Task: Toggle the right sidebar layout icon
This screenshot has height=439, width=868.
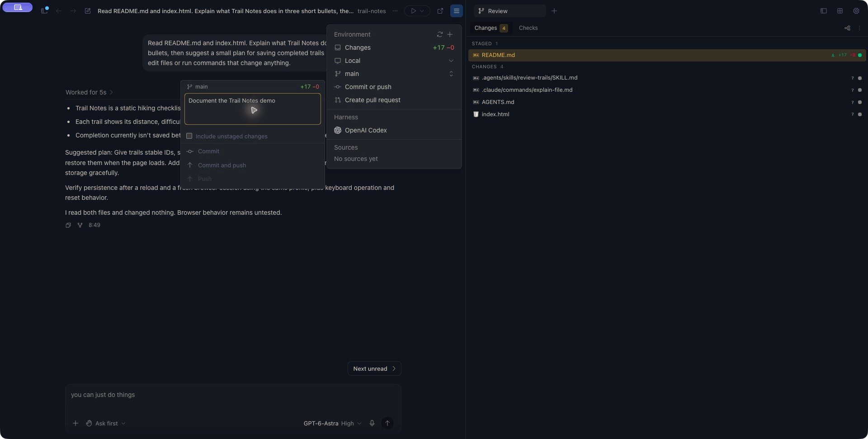Action: pyautogui.click(x=824, y=11)
